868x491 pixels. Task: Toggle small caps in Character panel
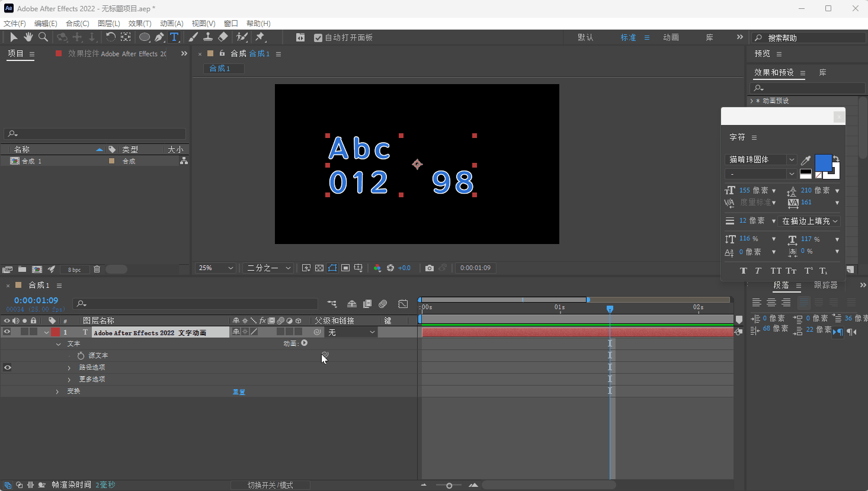[x=791, y=271]
